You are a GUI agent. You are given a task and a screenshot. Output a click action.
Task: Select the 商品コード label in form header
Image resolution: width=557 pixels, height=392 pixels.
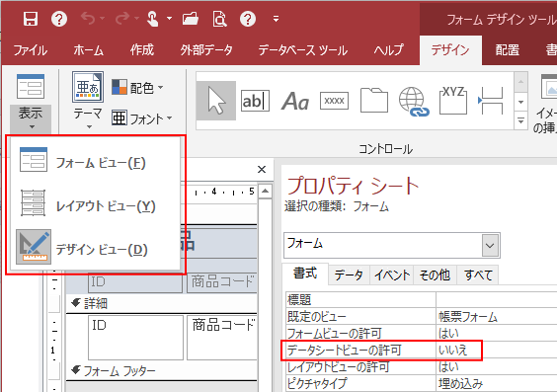point(221,282)
